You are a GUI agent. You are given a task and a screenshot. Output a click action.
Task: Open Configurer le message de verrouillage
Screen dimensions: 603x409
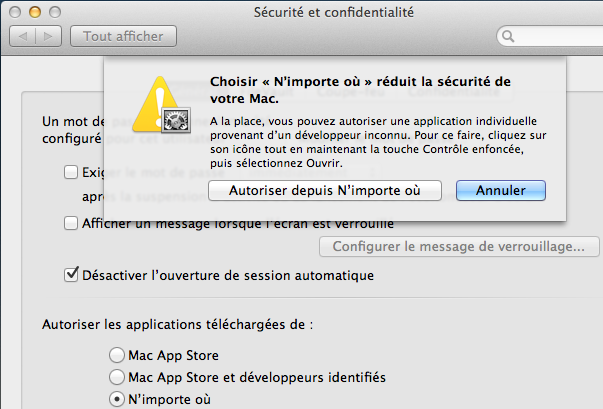[x=459, y=246]
